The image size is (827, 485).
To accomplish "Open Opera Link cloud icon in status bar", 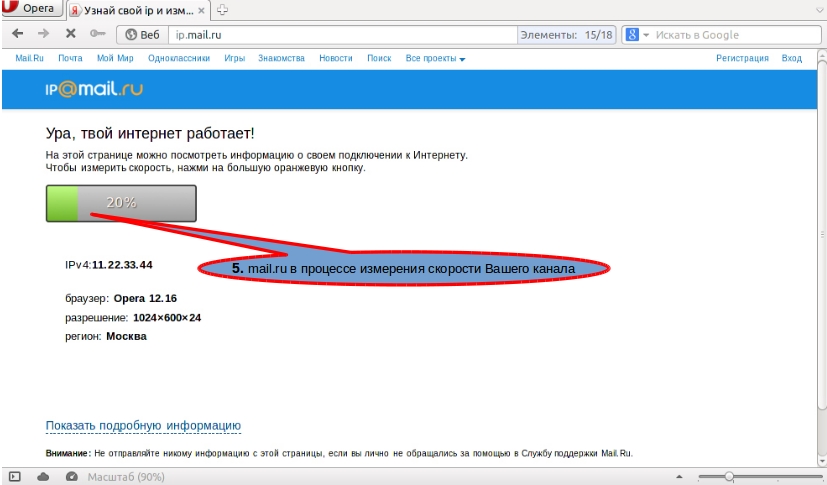I will pos(43,477).
